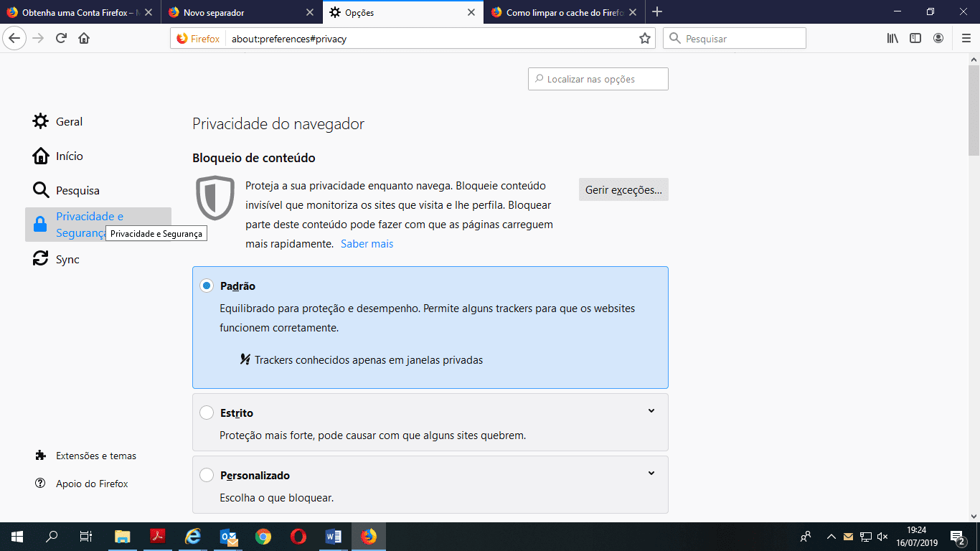This screenshot has width=980, height=551.
Task: Select the Estrito protection level
Action: tap(207, 413)
